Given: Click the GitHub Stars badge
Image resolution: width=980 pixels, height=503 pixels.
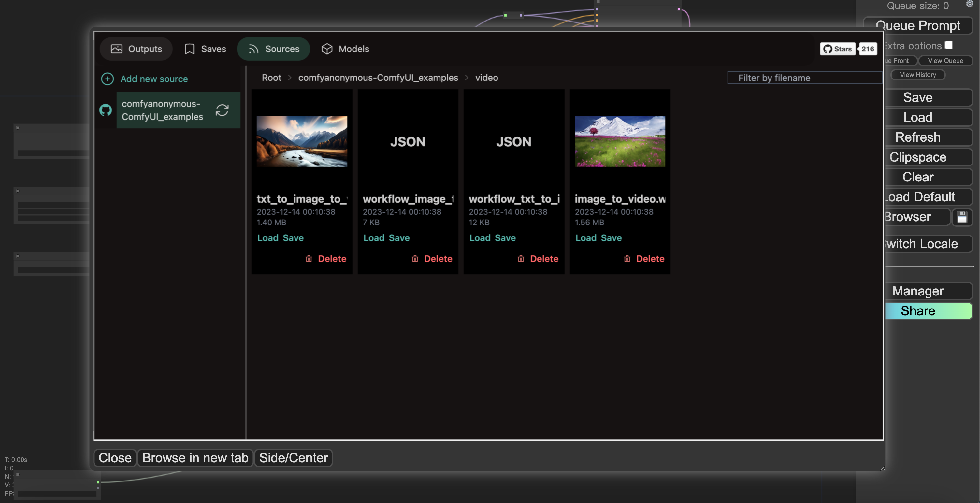Looking at the screenshot, I should [837, 49].
